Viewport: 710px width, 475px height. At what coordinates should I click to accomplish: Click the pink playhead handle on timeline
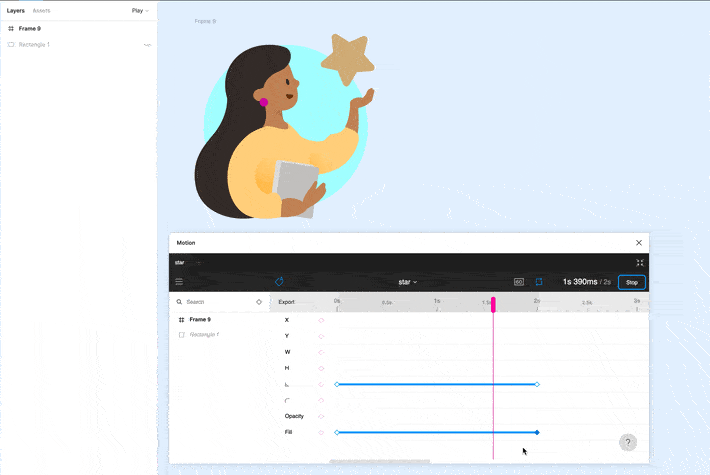pyautogui.click(x=493, y=302)
